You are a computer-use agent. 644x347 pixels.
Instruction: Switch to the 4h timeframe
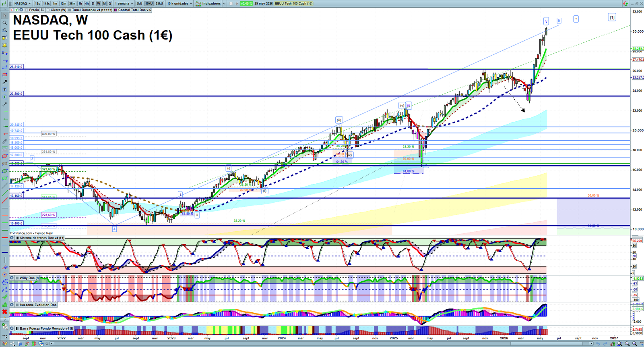[87, 3]
